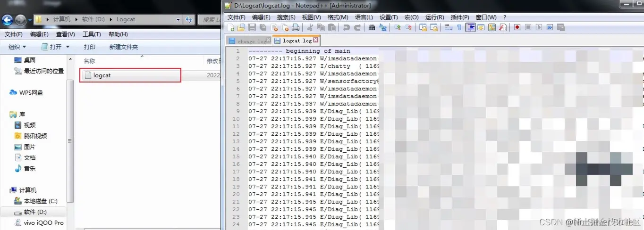
Task: Click the Copy icon in Notepad++ toolbar
Action: pyautogui.click(x=321, y=27)
